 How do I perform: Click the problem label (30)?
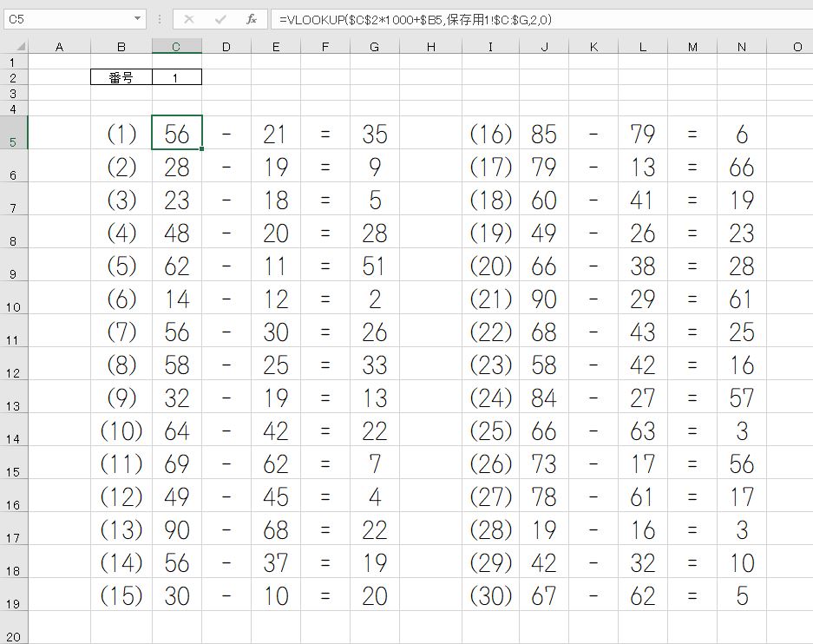point(491,595)
